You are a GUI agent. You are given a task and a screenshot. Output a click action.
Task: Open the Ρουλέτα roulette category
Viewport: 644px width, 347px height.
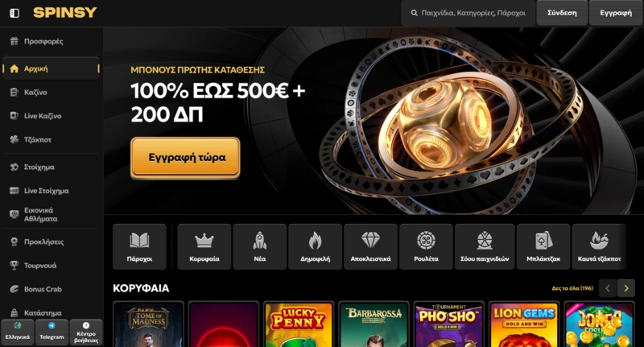(x=426, y=246)
